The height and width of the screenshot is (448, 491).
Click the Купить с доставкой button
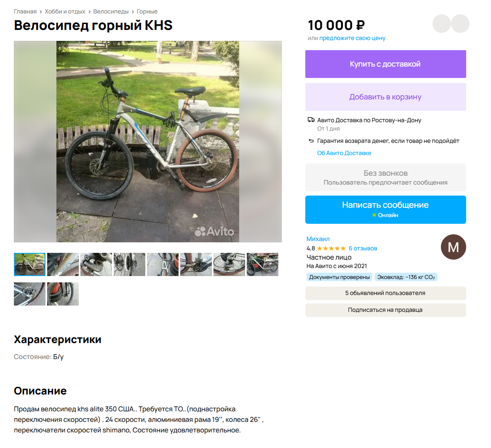point(385,64)
